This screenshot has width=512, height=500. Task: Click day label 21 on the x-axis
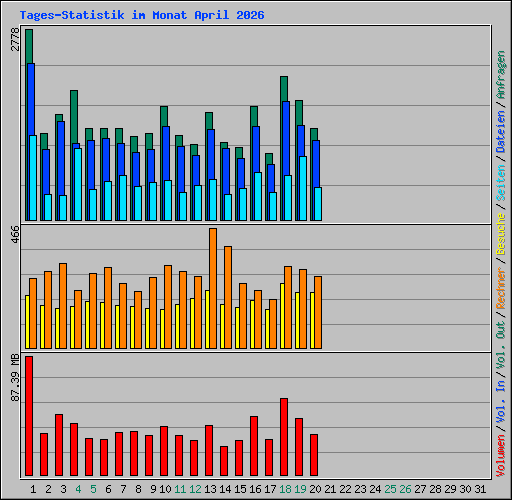330,489
